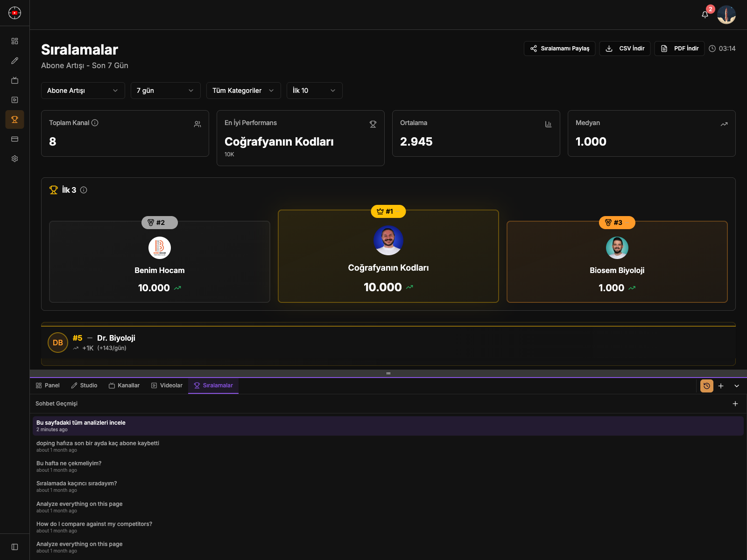Click the #1 crown badge
Image resolution: width=747 pixels, height=560 pixels.
pos(388,211)
